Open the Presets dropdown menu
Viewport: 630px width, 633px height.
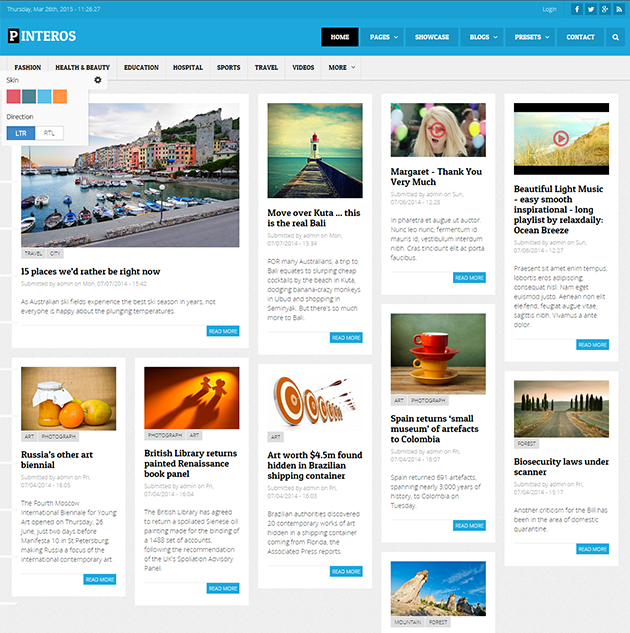tap(532, 37)
